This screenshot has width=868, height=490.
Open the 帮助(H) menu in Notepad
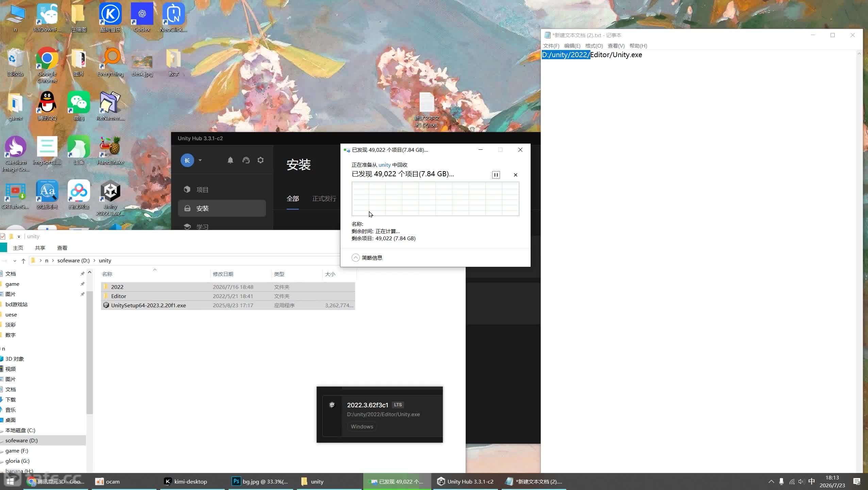tap(638, 46)
